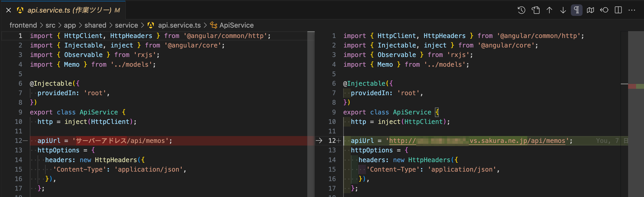Click the 'M' modified badge on the tab
Image resolution: width=644 pixels, height=197 pixels.
pos(117,10)
